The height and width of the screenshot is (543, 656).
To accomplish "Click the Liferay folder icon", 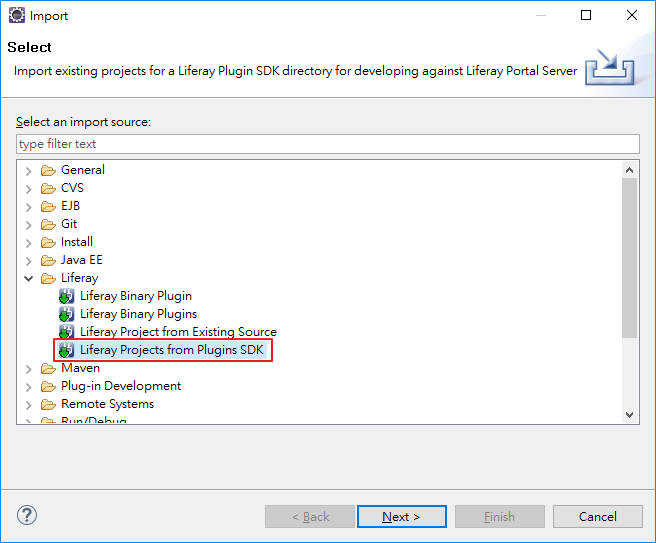I will click(48, 278).
